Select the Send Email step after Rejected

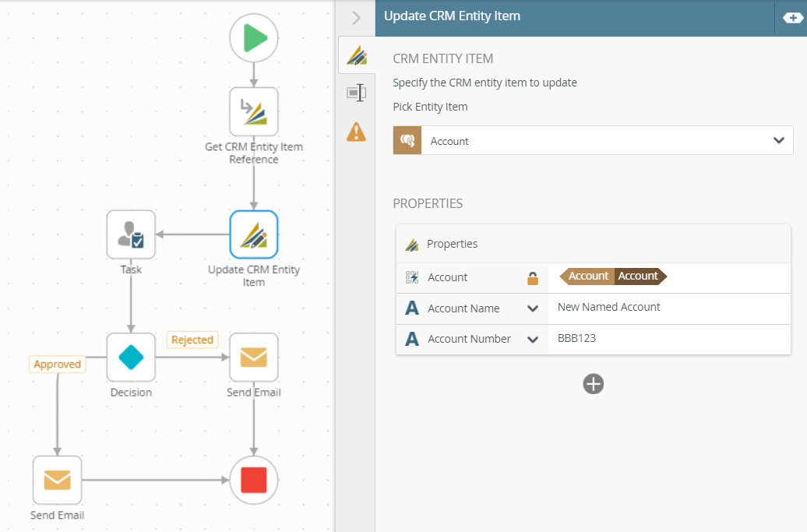click(x=254, y=357)
